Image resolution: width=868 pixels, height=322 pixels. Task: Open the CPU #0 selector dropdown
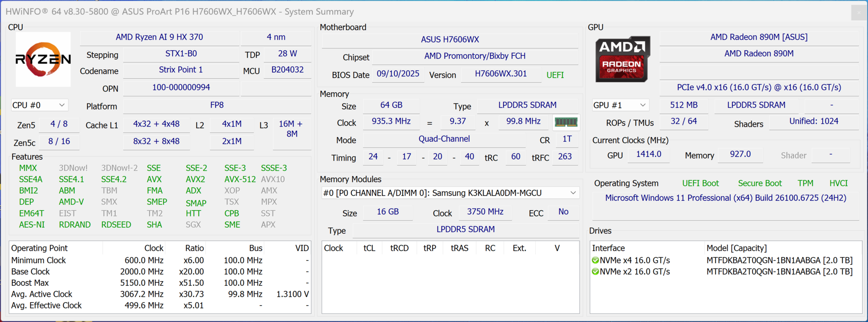39,105
